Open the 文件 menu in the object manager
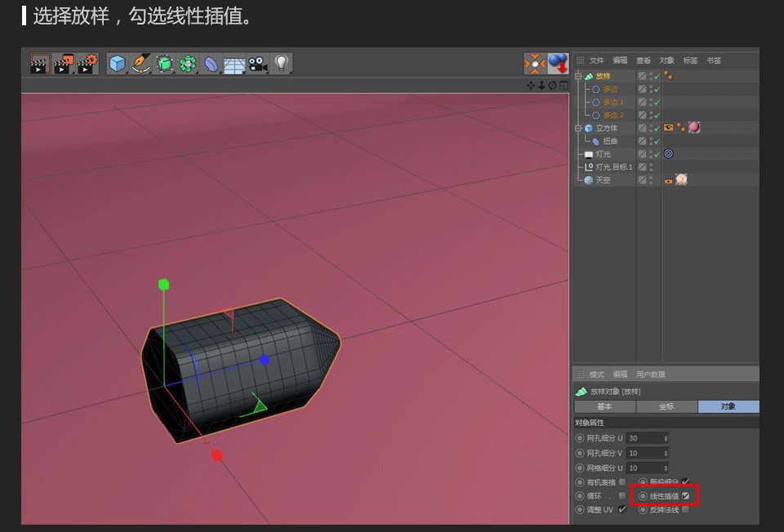 click(x=596, y=60)
